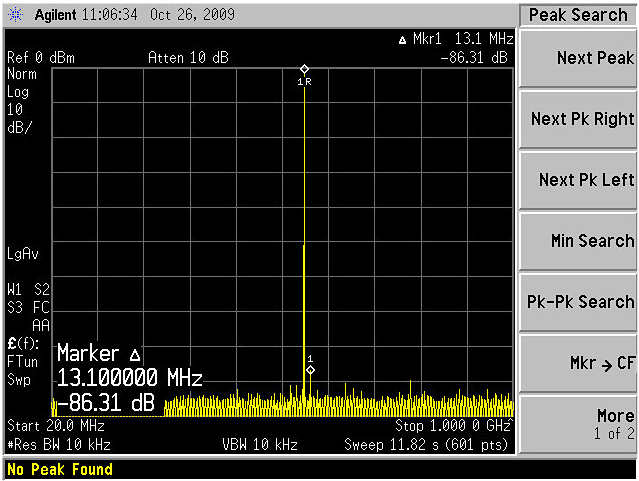Select the delta marker 1 diamond
Screen dimensions: 639x481
tap(310, 370)
